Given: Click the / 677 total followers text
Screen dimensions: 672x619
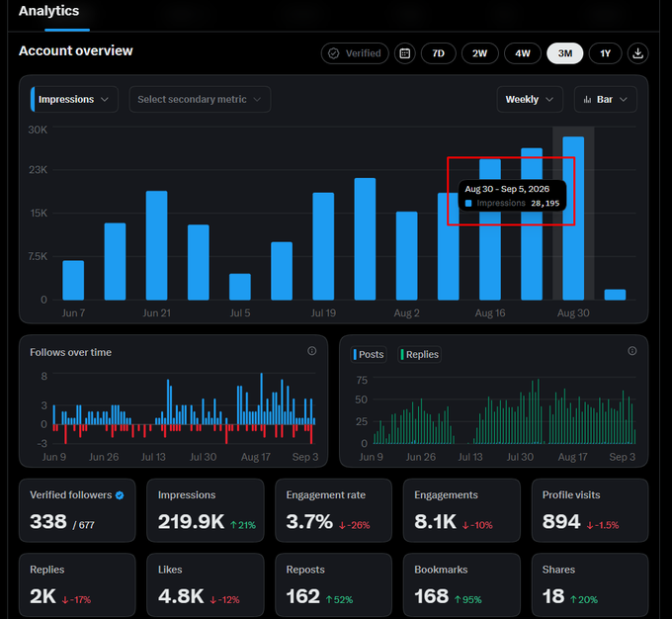Looking at the screenshot, I should click(x=84, y=525).
